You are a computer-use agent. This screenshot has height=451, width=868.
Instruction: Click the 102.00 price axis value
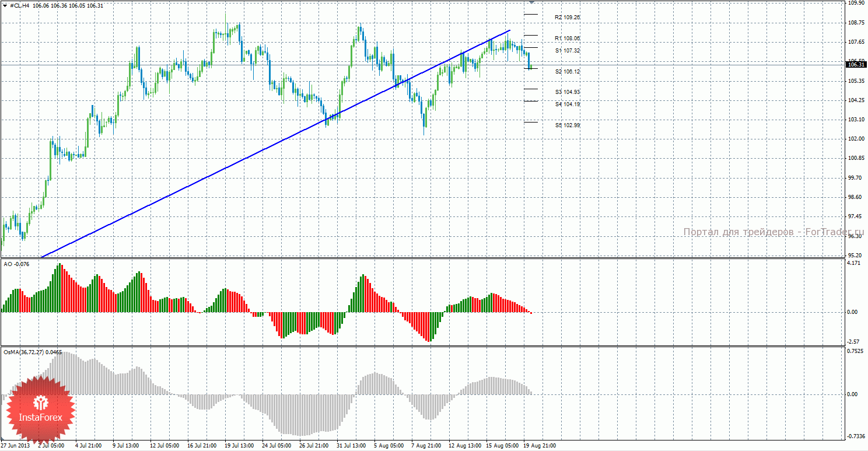coord(855,139)
